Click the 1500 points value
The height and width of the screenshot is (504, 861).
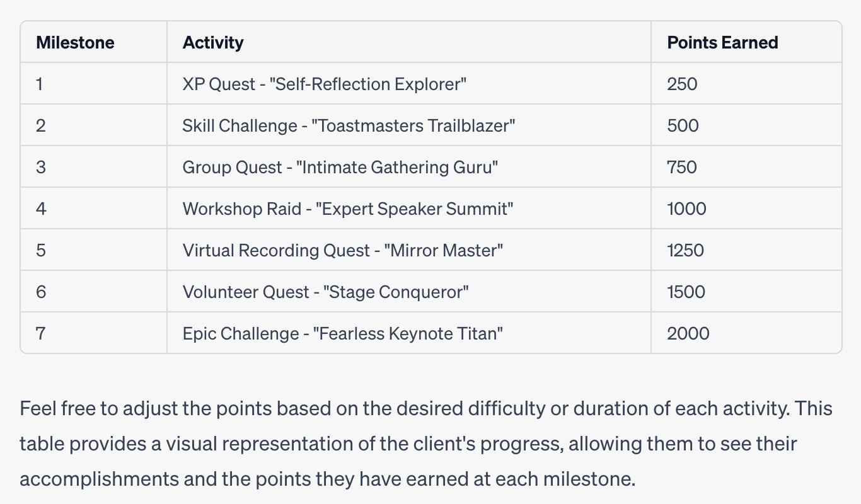686,292
